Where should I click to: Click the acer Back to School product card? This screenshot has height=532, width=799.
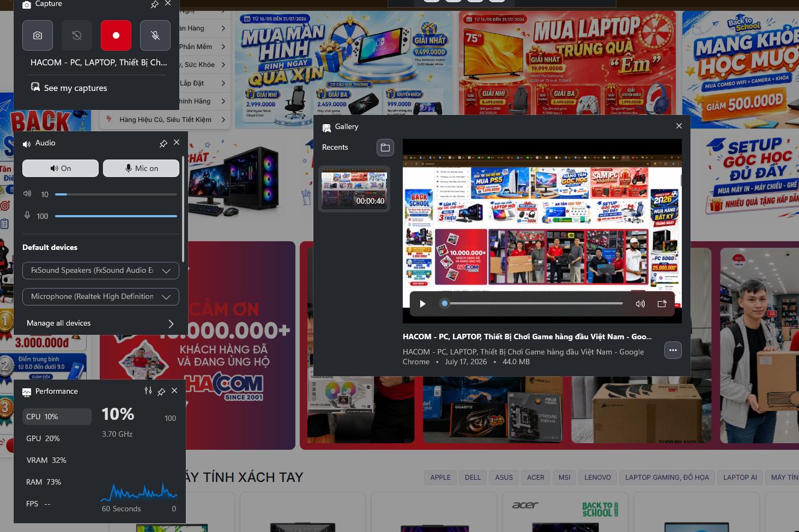click(565, 512)
